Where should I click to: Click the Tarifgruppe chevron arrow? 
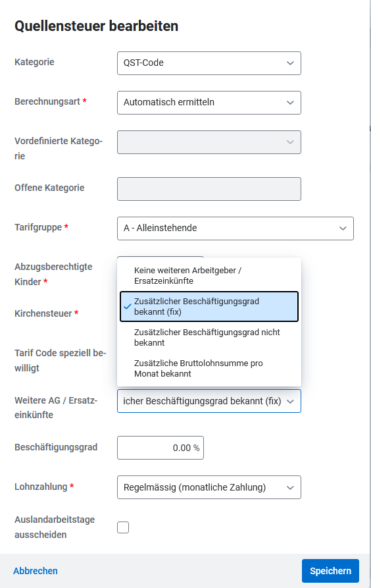click(343, 228)
